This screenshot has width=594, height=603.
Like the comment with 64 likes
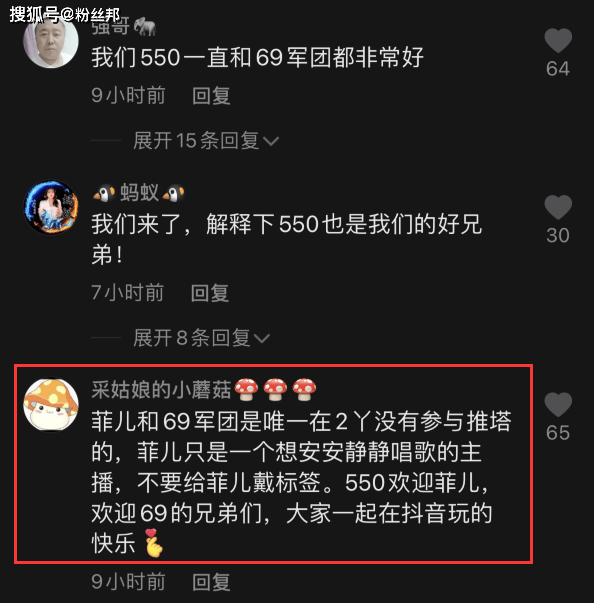click(x=558, y=40)
